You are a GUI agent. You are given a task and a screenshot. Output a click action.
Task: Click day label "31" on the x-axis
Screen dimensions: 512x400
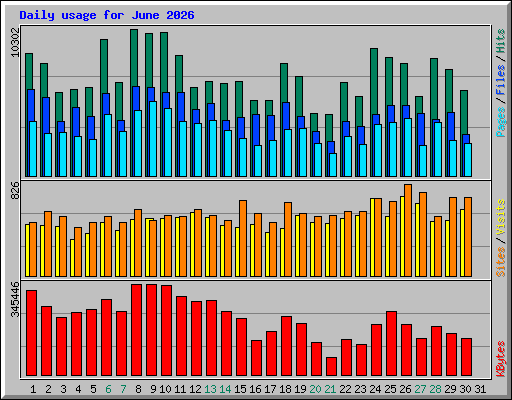point(480,389)
